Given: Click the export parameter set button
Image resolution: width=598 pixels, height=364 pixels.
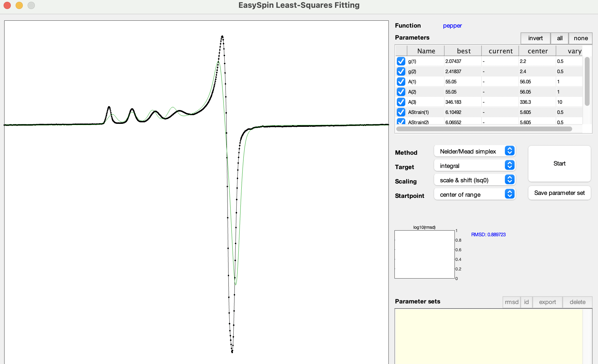Looking at the screenshot, I should point(547,302).
